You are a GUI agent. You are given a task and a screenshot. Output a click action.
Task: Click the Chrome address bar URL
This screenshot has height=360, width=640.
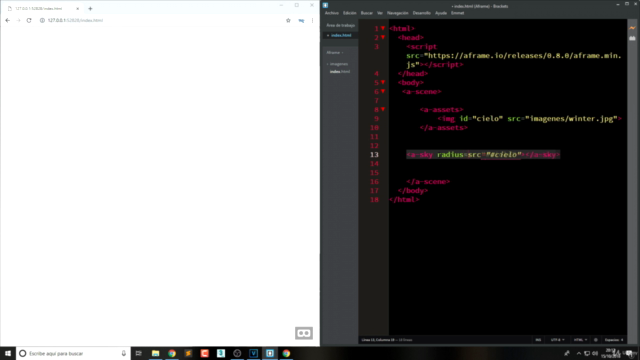pyautogui.click(x=75, y=20)
